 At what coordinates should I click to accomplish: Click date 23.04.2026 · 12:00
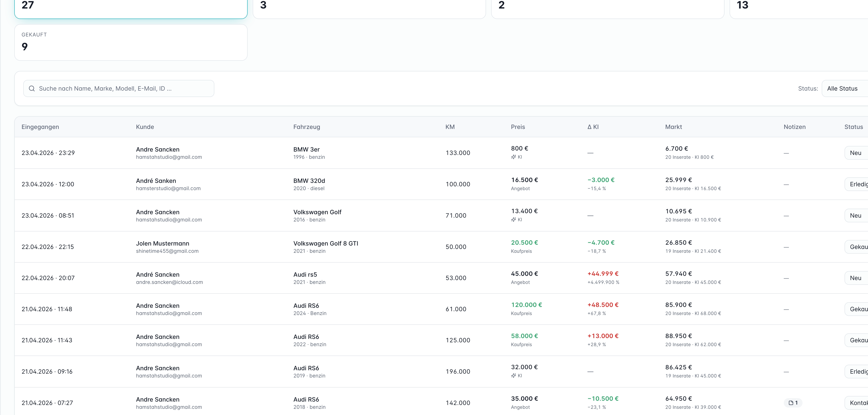click(x=48, y=184)
